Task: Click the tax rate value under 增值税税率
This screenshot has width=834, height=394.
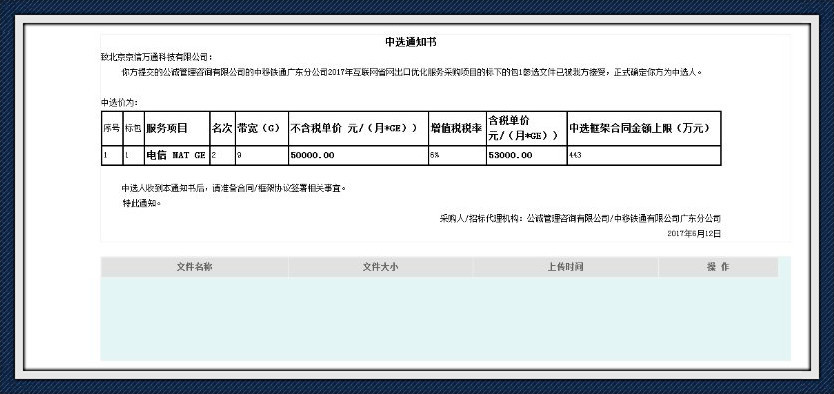Action: (x=457, y=155)
